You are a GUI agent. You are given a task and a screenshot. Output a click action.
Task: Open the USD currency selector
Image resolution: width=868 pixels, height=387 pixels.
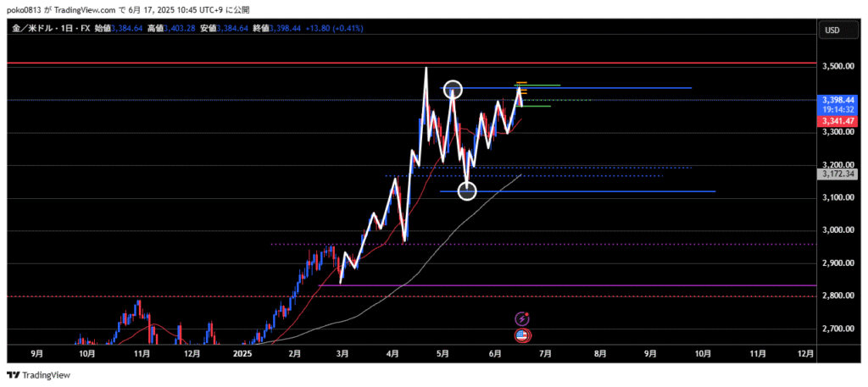point(832,30)
